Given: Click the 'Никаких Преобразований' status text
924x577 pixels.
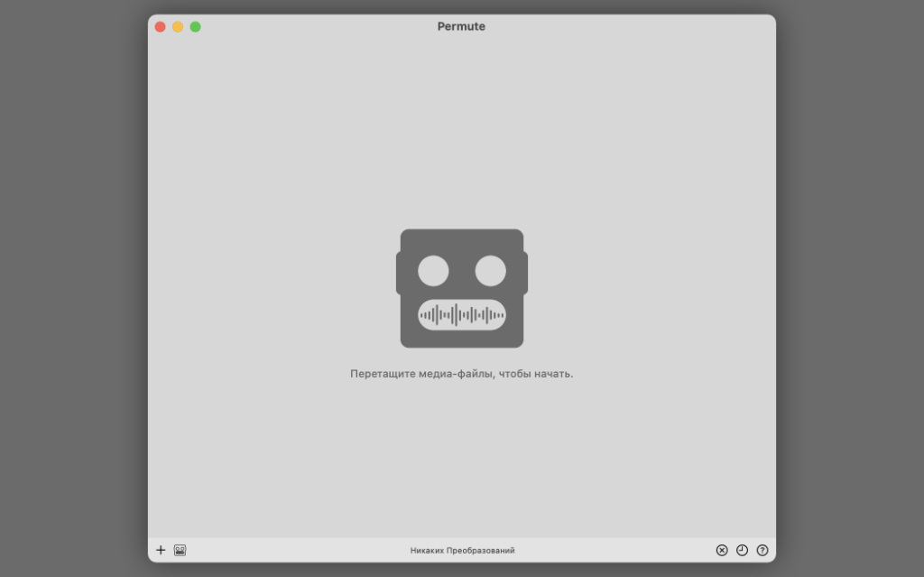Looking at the screenshot, I should click(462, 551).
